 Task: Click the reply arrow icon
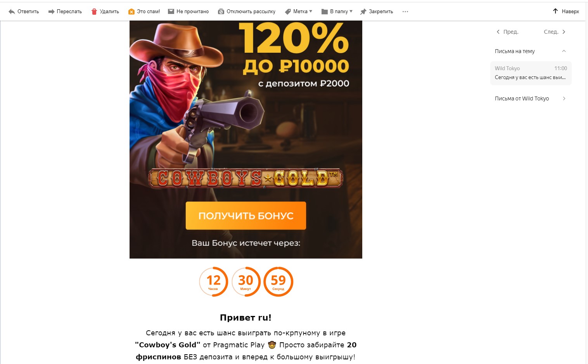point(12,12)
